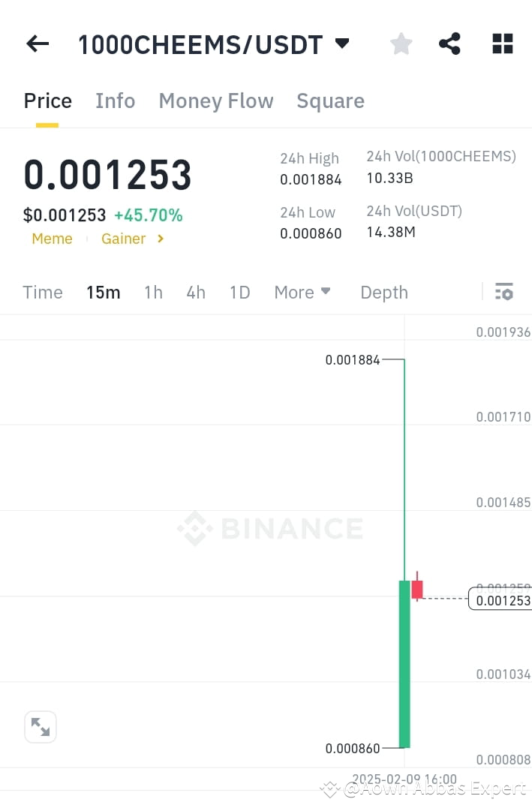Switch chart to 1h interval
This screenshot has width=532, height=805.
point(153,293)
